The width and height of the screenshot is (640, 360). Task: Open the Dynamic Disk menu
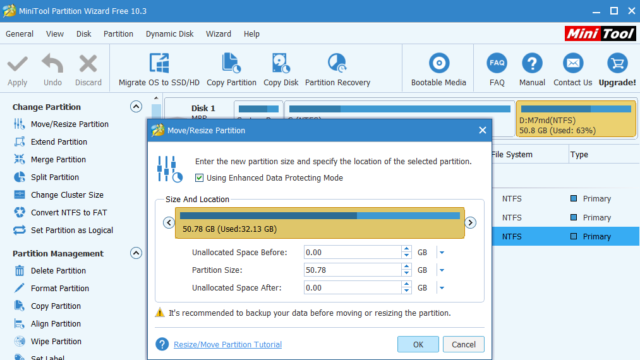tap(169, 34)
